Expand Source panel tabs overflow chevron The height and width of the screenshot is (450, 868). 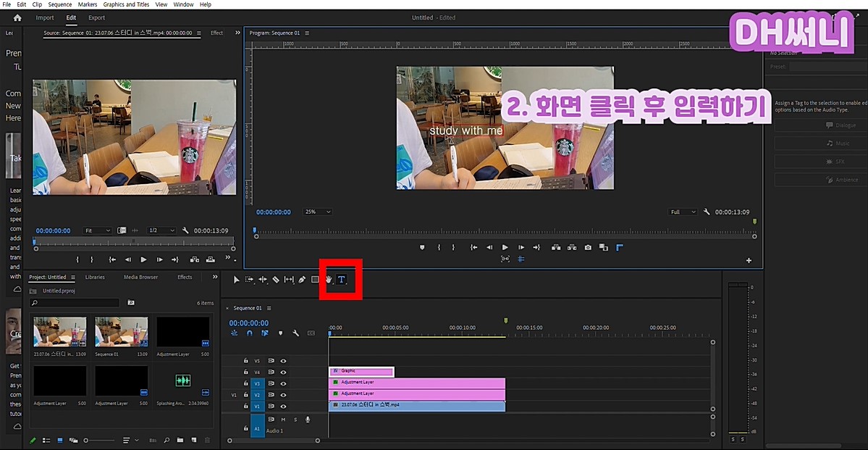(237, 33)
